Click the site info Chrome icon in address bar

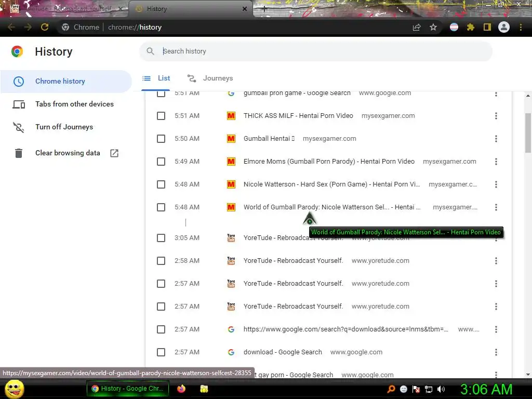coord(65,27)
